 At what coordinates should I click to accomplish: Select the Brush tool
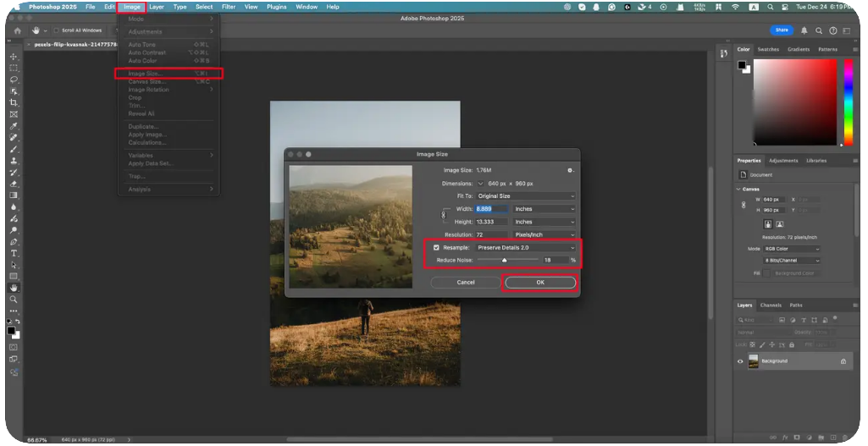[14, 150]
